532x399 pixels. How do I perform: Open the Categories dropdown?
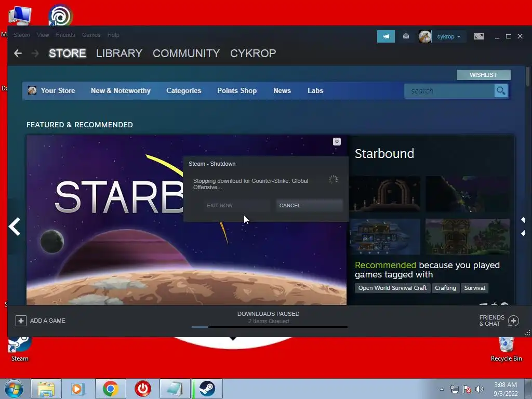tap(183, 90)
